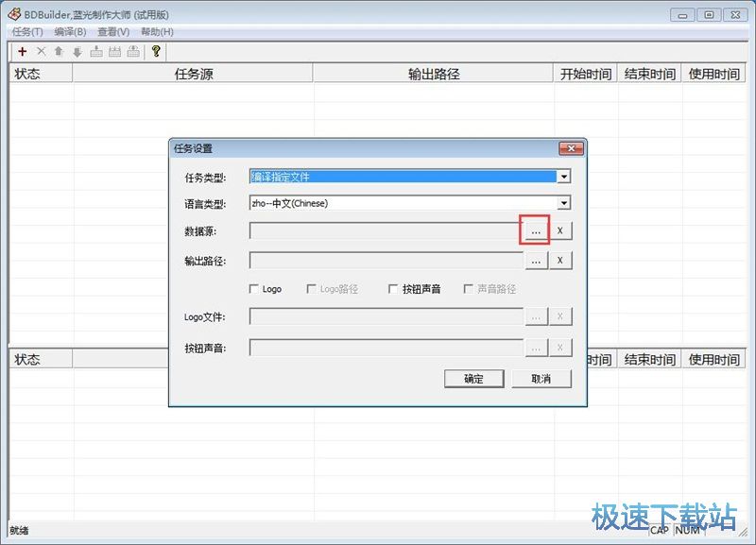The image size is (756, 545).
Task: Click the Logo文件 input field
Action: click(x=387, y=316)
